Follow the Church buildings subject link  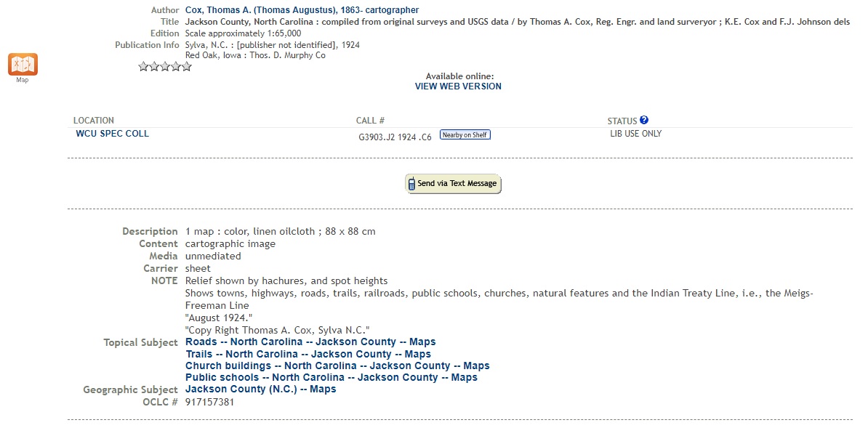click(x=337, y=366)
